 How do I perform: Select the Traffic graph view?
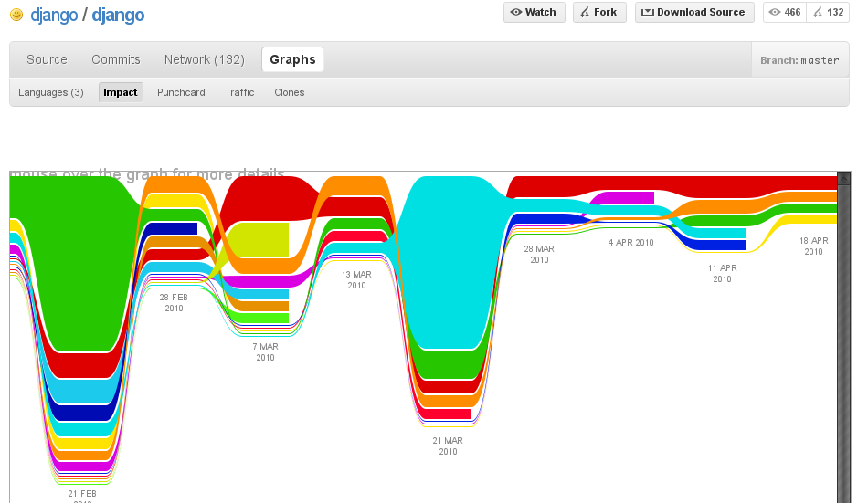point(239,92)
